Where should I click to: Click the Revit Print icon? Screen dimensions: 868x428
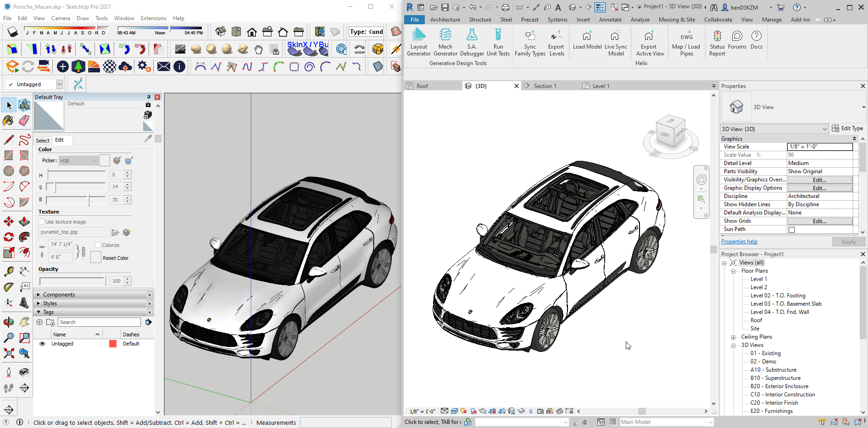[505, 7]
